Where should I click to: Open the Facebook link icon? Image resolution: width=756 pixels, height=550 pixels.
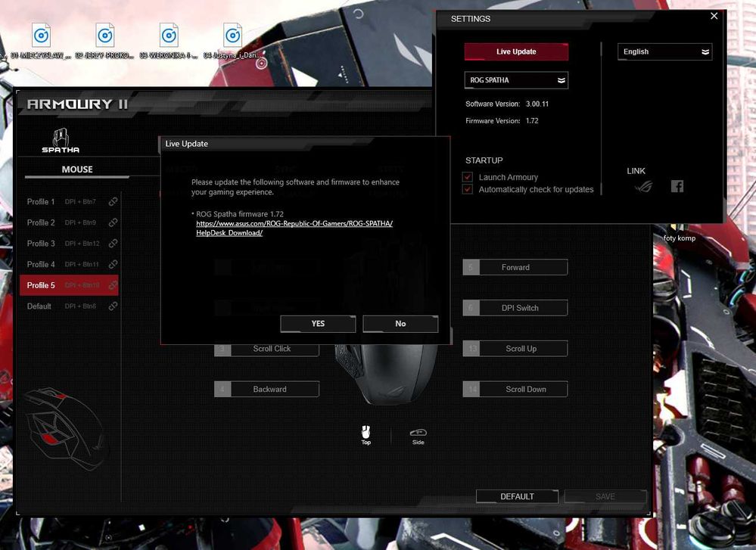[x=677, y=186]
